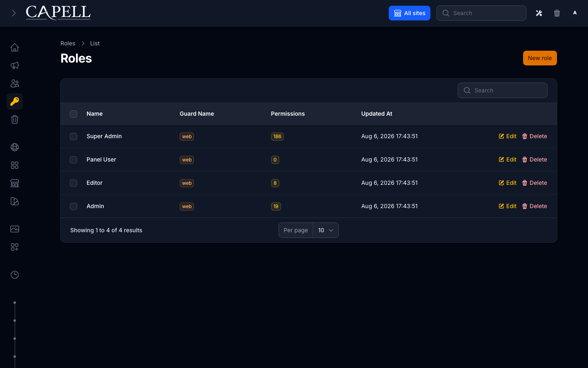Open the media image sidebar icon
The height and width of the screenshot is (368, 588).
pyautogui.click(x=15, y=229)
